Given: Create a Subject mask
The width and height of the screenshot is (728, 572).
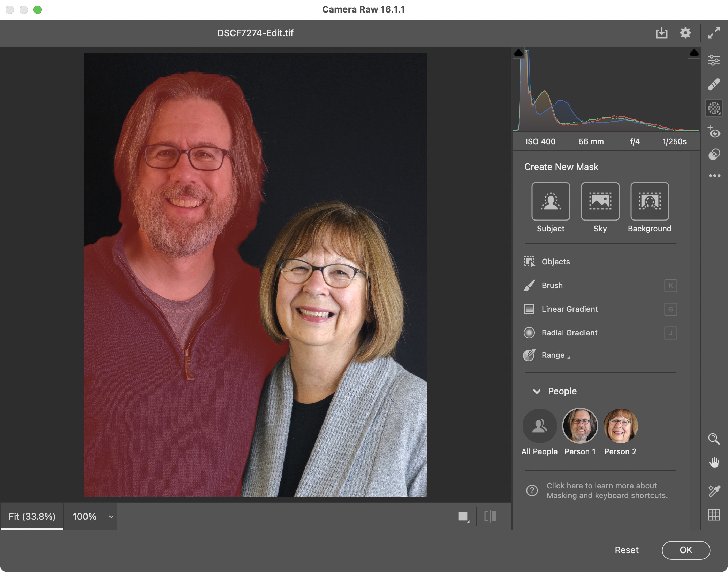Looking at the screenshot, I should 551,201.
